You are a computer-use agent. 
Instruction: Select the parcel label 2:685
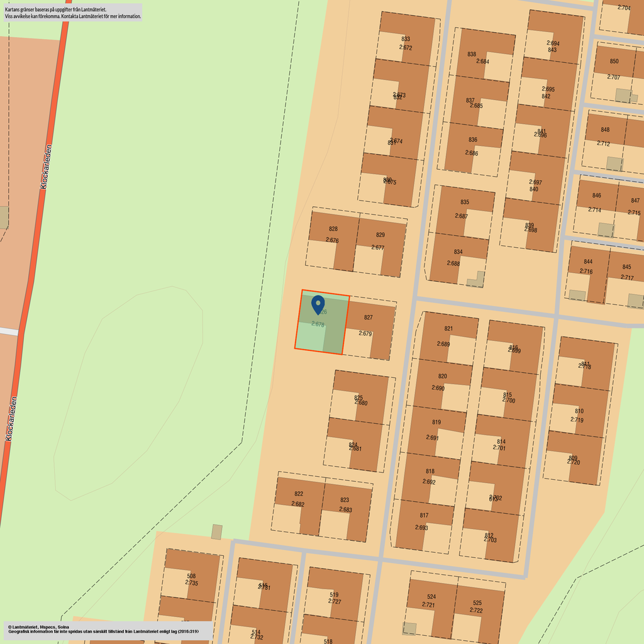tap(477, 106)
